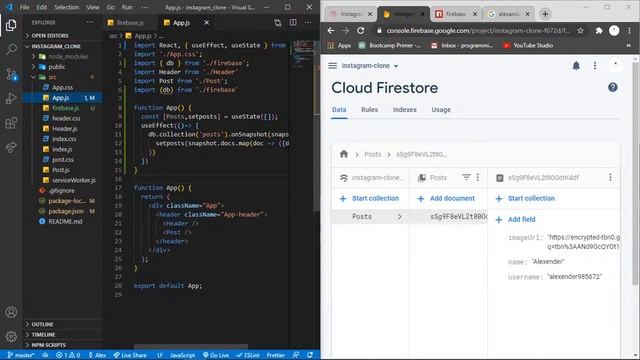Image resolution: width=640 pixels, height=360 pixels.
Task: Open Posts collection three-dot menu
Action: tap(478, 177)
